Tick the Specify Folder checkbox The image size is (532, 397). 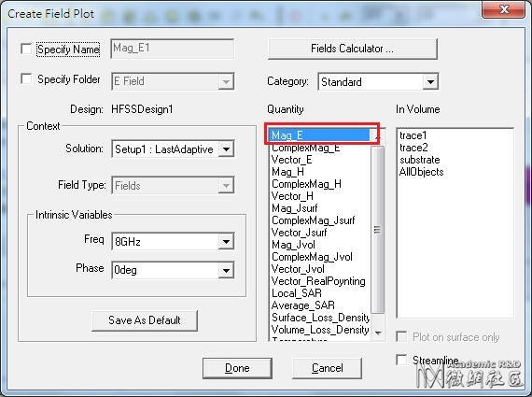[x=26, y=78]
